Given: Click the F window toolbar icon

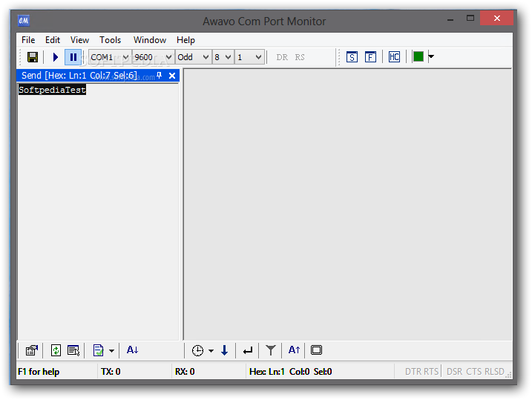Looking at the screenshot, I should (x=370, y=57).
